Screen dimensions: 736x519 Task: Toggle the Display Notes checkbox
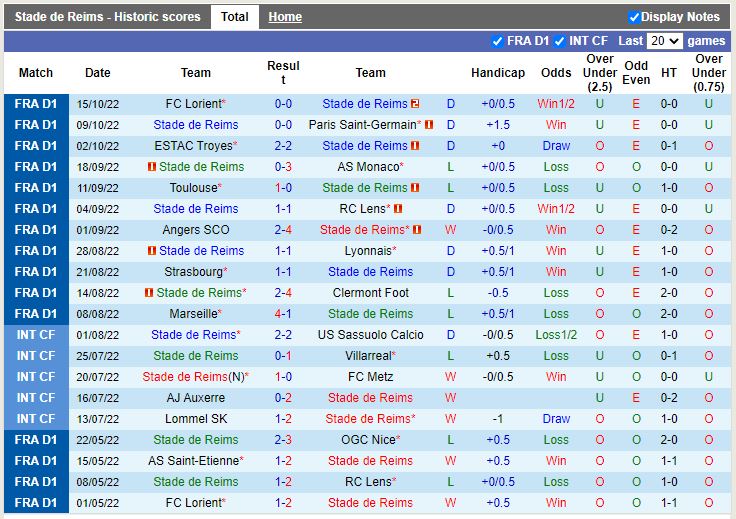pyautogui.click(x=634, y=17)
